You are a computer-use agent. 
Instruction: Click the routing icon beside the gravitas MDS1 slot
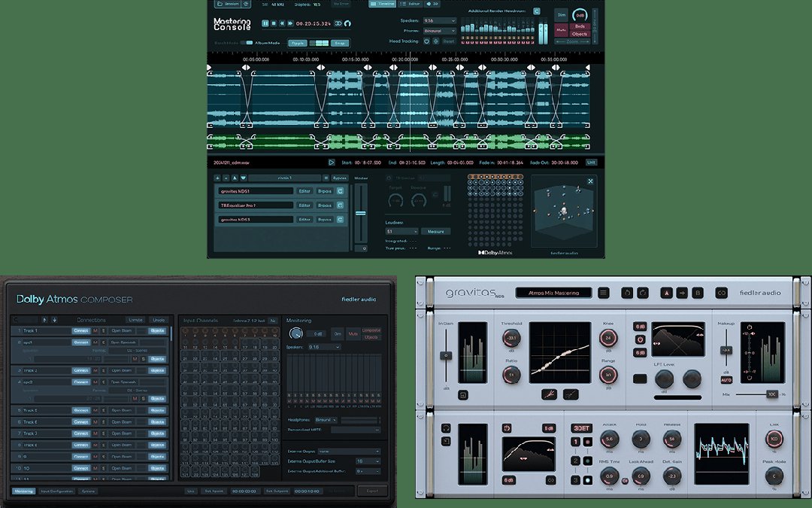tap(340, 191)
